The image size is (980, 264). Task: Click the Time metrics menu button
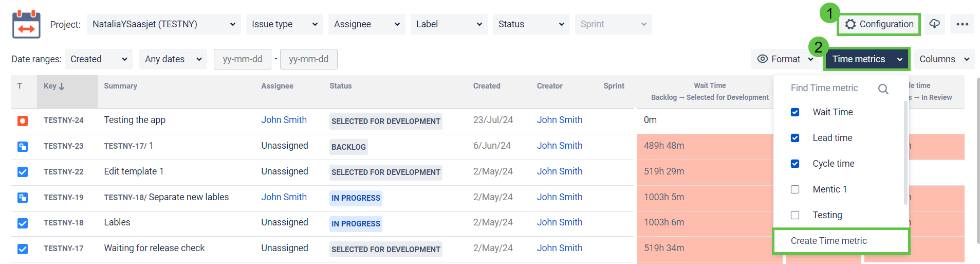[866, 59]
